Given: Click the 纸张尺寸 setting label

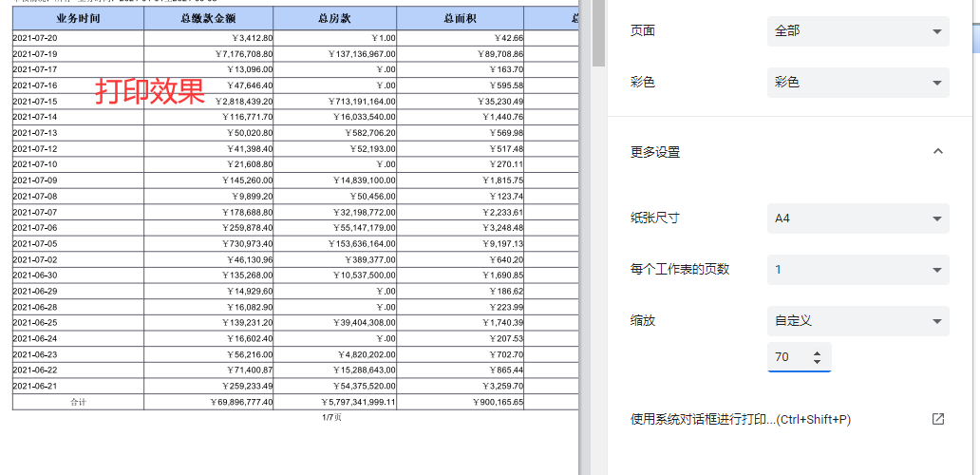Looking at the screenshot, I should [655, 218].
